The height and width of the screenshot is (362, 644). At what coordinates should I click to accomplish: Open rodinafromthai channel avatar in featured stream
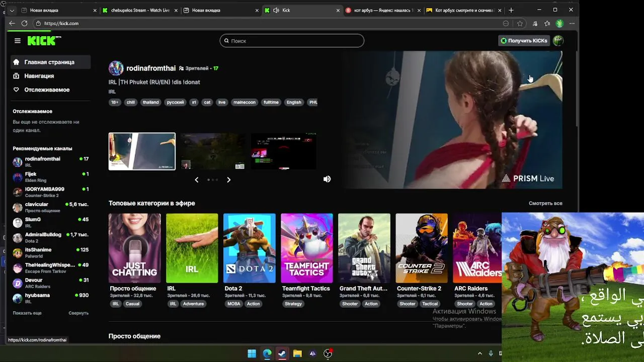[116, 68]
